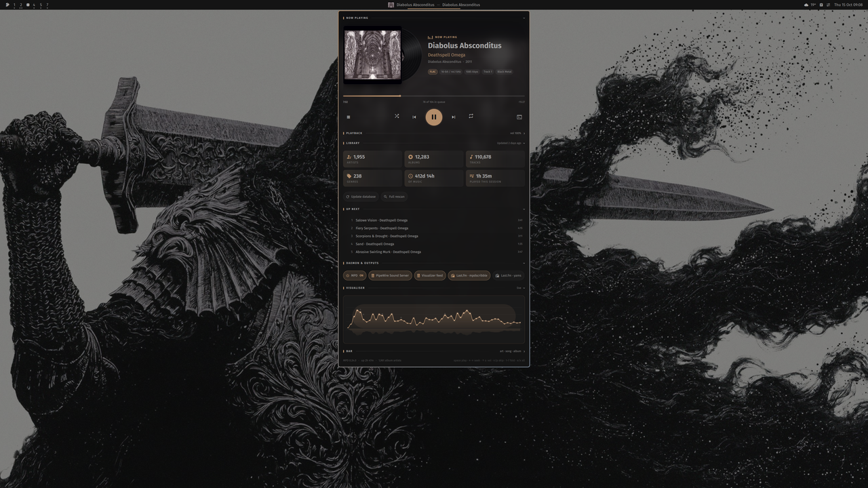This screenshot has width=868, height=488.
Task: Click the equalizer icon beside Now Playing label
Action: [431, 37]
